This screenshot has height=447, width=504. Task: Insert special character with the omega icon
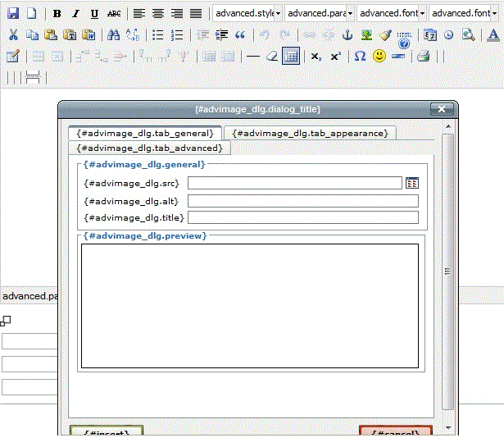click(x=360, y=57)
